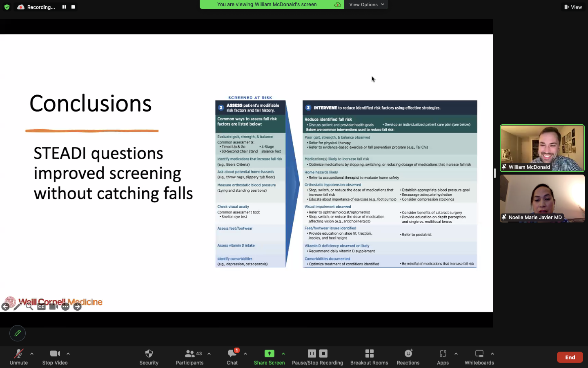The width and height of the screenshot is (588, 368).
Task: Open the Participants panel
Action: tap(190, 357)
